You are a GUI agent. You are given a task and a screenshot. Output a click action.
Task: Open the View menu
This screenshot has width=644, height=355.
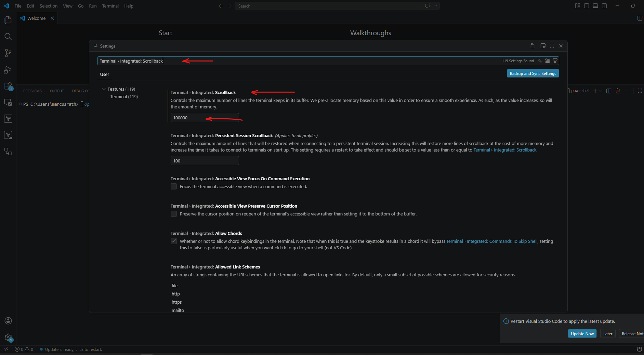click(68, 6)
